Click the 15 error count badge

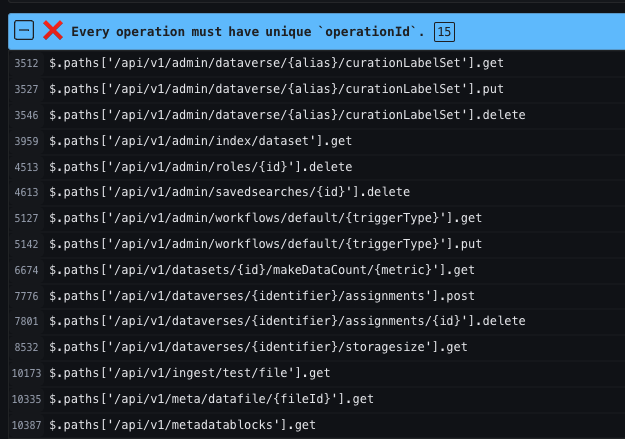tap(445, 32)
